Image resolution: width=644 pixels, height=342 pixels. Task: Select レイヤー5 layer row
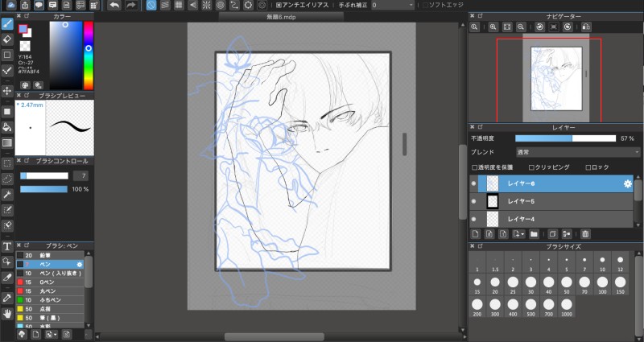(551, 202)
